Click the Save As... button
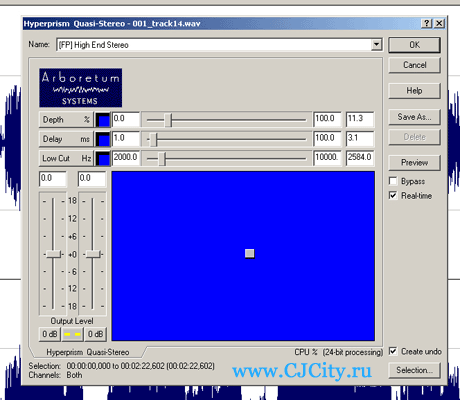This screenshot has height=400, width=460. coord(414,117)
